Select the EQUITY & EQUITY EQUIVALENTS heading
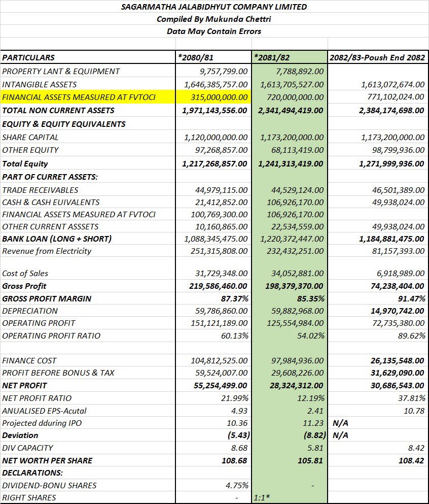Viewport: 429px width, 504px height. pyautogui.click(x=64, y=124)
